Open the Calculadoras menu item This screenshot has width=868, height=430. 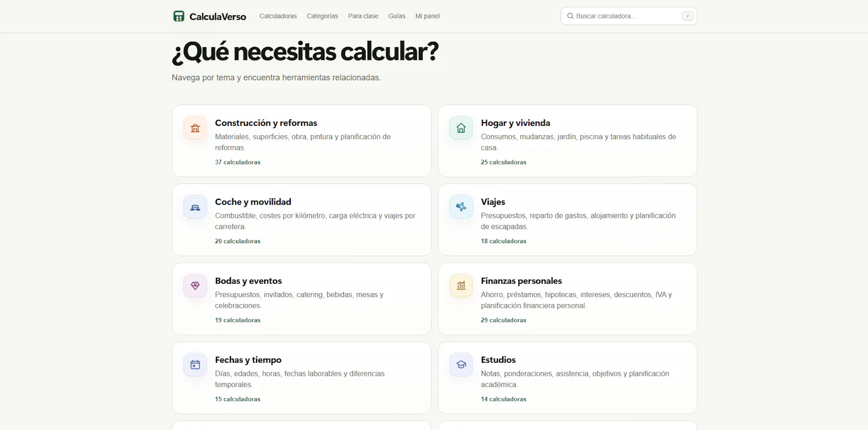[x=278, y=16]
